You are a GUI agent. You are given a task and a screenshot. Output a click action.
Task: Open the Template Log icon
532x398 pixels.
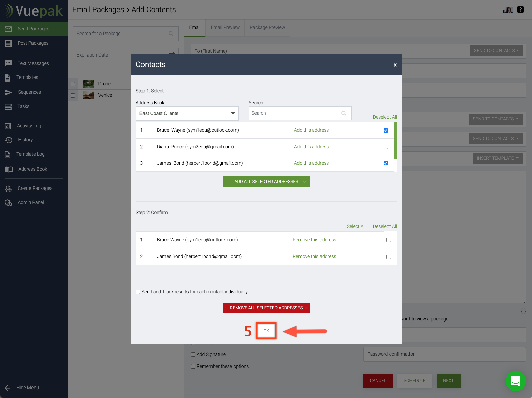coord(8,155)
